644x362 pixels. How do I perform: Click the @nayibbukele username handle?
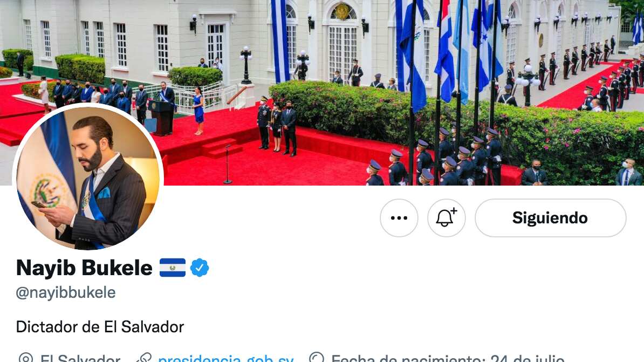pyautogui.click(x=66, y=292)
